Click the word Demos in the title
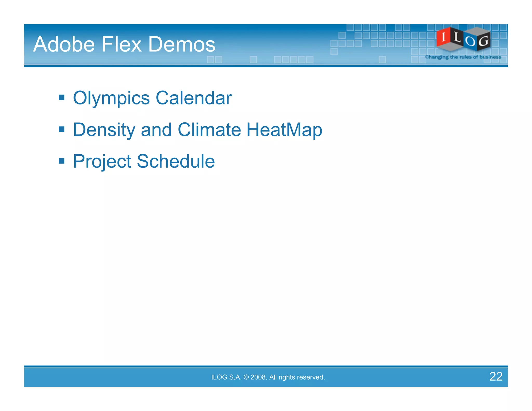532x411 pixels. (182, 44)
